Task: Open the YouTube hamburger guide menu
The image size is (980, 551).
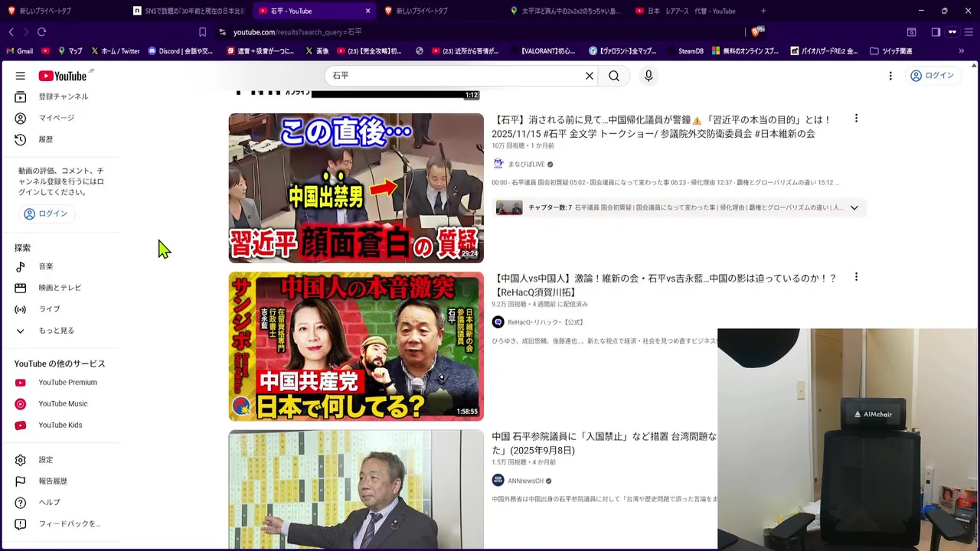Action: pos(21,76)
